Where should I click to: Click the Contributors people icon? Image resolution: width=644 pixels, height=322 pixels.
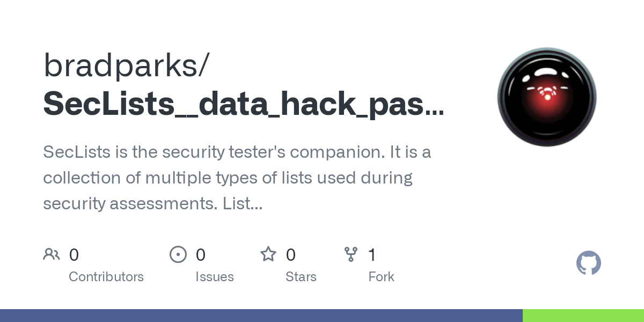(52, 254)
